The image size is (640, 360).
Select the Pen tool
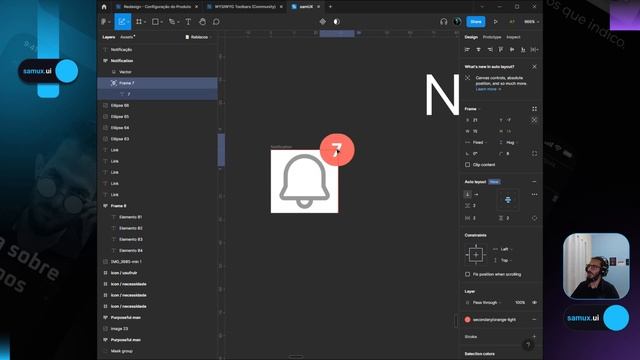point(172,22)
